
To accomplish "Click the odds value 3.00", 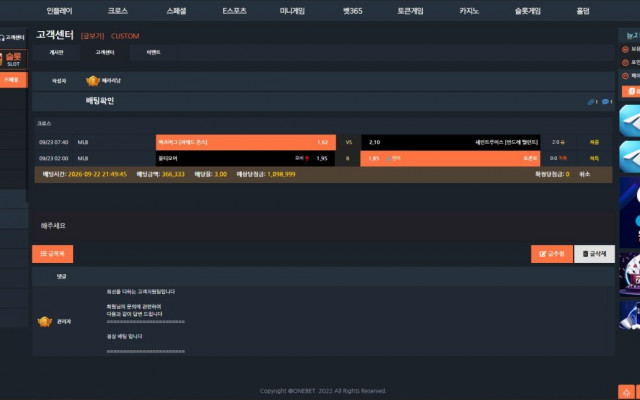I will point(220,174).
